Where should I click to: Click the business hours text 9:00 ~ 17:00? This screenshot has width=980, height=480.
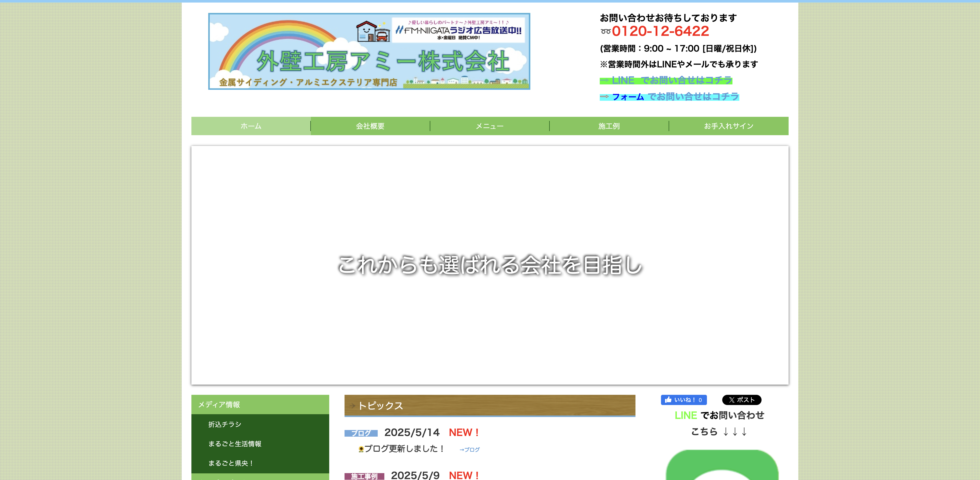coord(671,49)
